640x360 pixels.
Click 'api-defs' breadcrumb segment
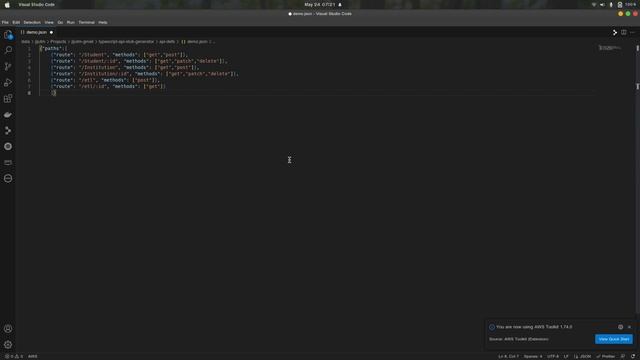point(167,42)
